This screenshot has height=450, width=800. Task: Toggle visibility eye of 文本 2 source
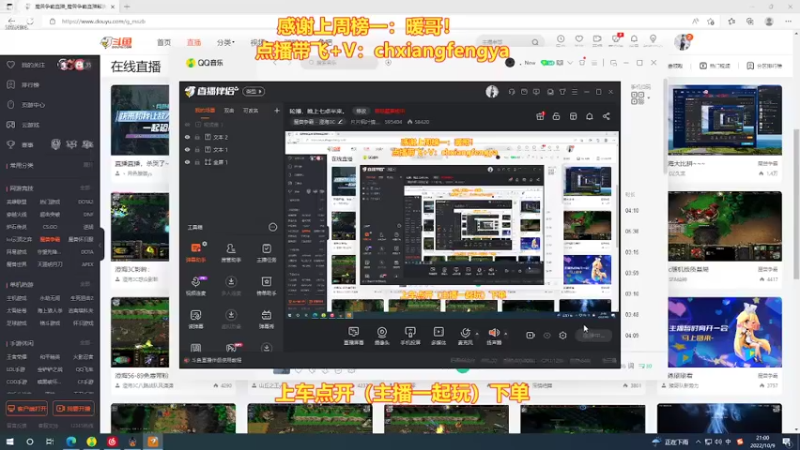187,137
